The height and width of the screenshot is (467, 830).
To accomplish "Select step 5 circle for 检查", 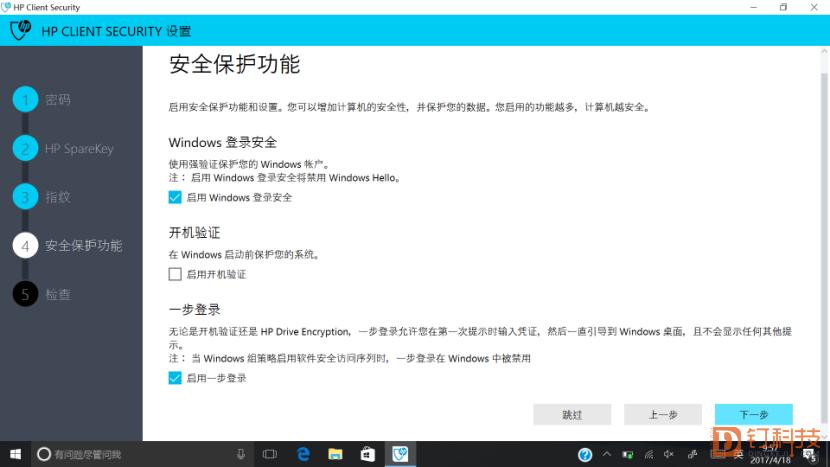I will tap(25, 294).
